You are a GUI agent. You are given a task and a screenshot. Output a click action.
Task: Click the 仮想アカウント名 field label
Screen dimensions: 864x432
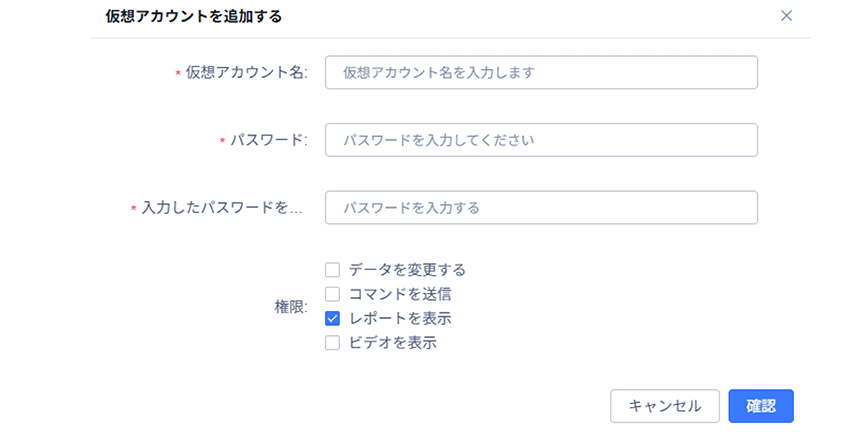tap(246, 73)
